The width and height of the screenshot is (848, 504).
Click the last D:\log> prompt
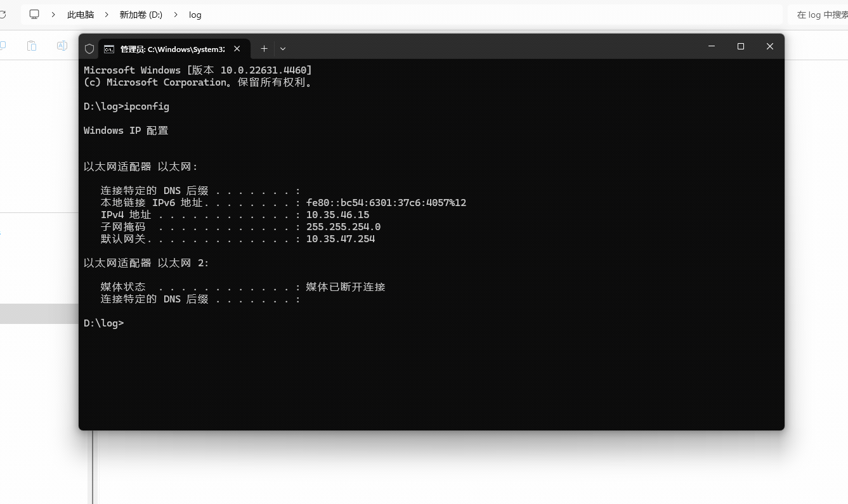(x=103, y=323)
